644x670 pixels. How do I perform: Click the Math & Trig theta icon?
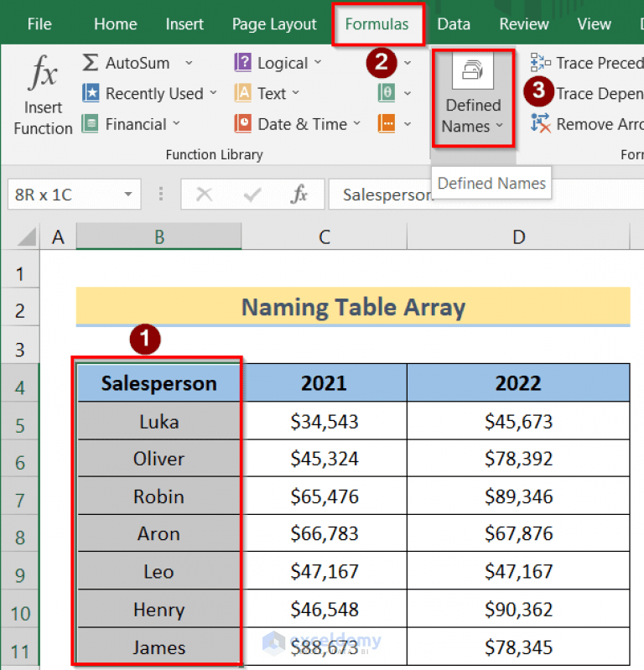click(x=387, y=93)
